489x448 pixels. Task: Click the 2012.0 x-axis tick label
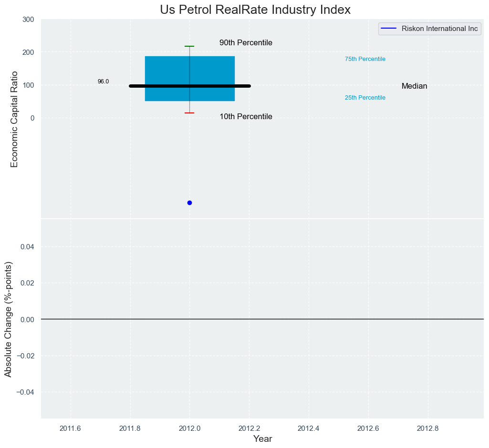click(189, 428)
